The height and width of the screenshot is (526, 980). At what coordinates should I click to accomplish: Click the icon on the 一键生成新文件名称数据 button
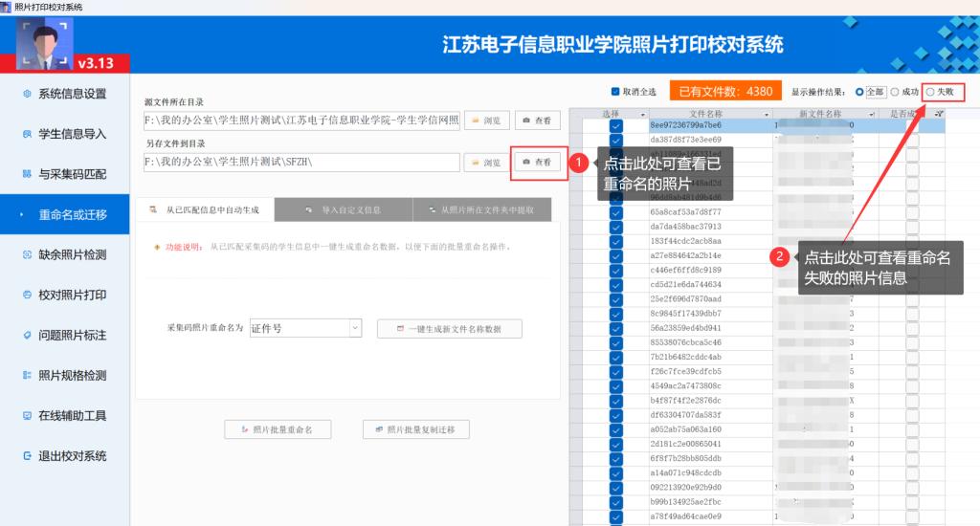tap(400, 329)
